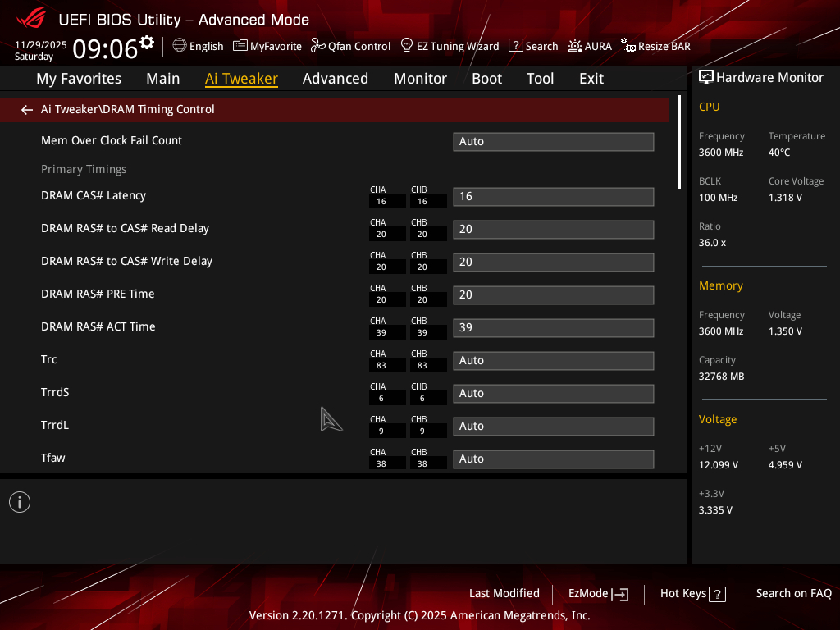The height and width of the screenshot is (630, 840).
Task: Click the globe icon for English language
Action: point(180,46)
